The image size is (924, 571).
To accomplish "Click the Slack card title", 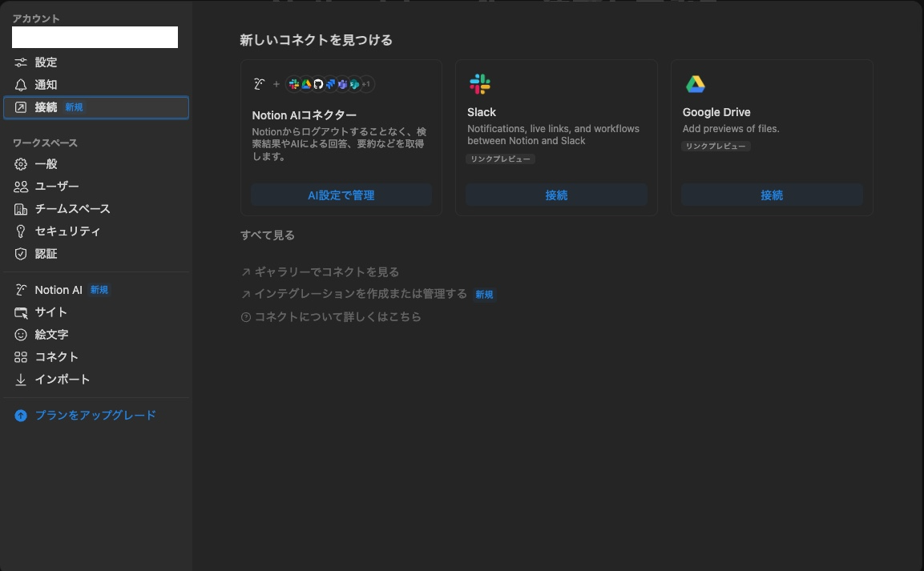I will click(482, 112).
